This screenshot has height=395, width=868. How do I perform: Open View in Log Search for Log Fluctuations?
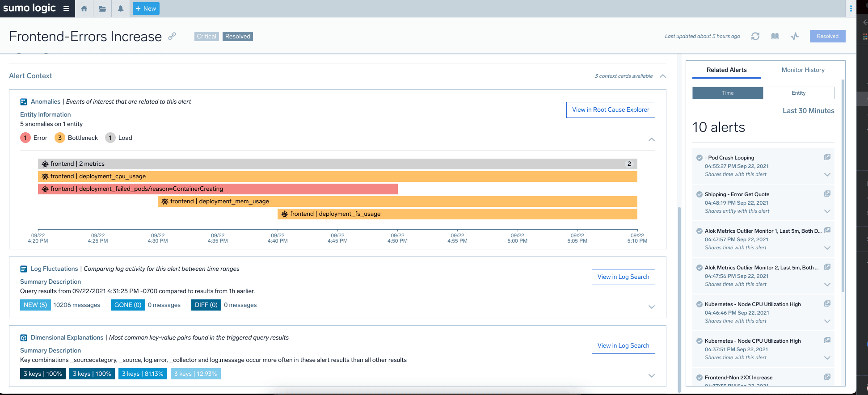(623, 277)
